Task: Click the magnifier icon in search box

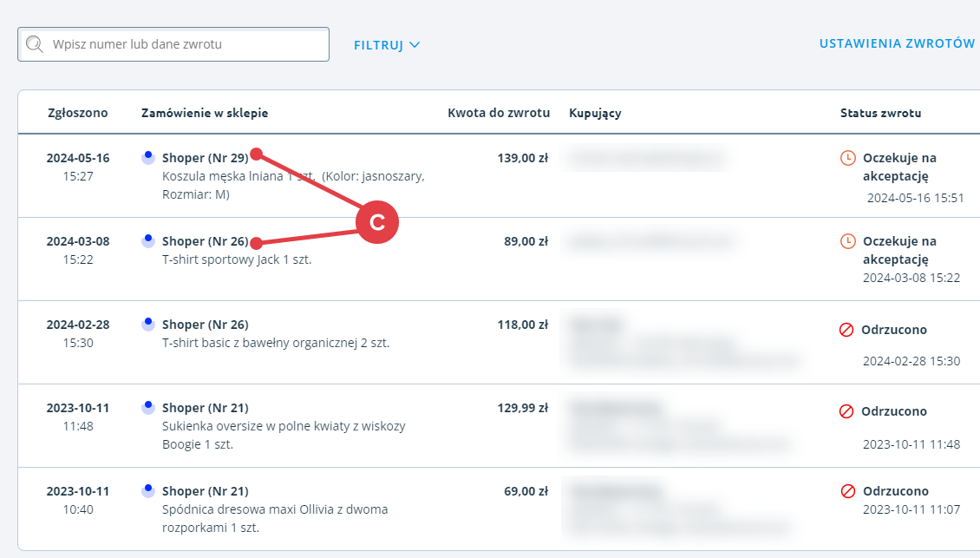Action: pyautogui.click(x=35, y=43)
